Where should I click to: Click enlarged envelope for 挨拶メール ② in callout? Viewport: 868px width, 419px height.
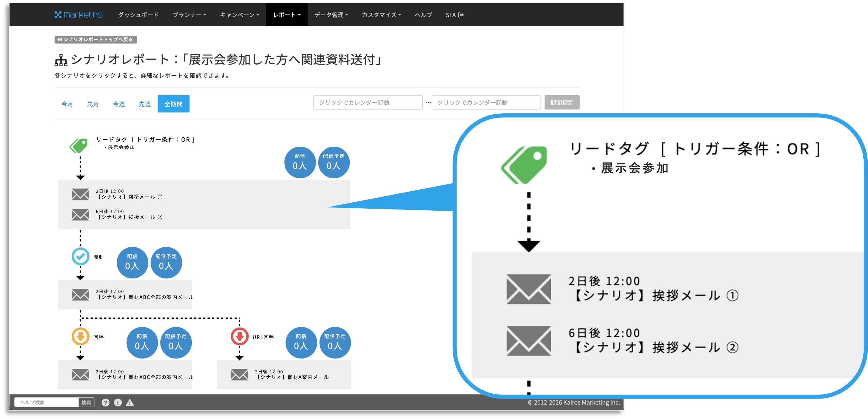coord(529,341)
